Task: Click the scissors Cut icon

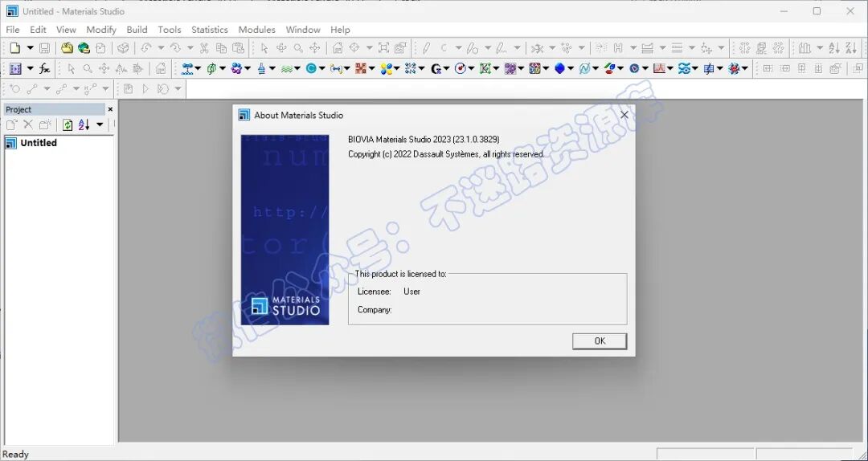Action: click(204, 48)
